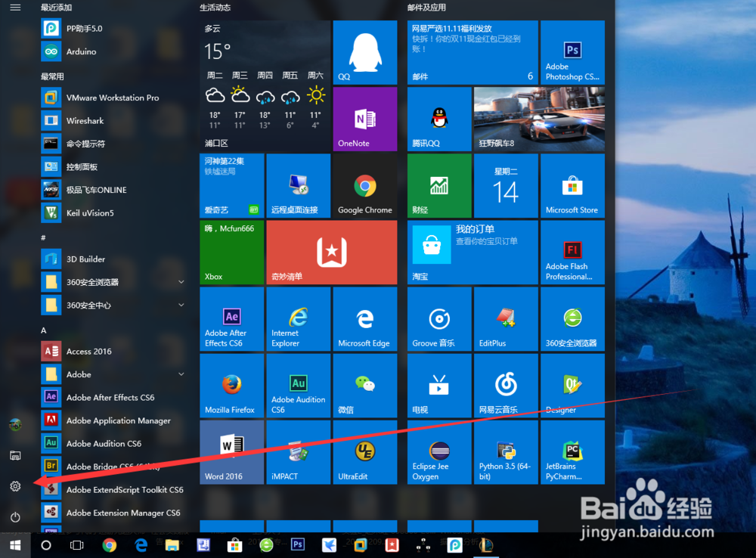756x558 pixels.
Task: Launch the Eclipse Jee Oxygen tile
Action: 439,452
